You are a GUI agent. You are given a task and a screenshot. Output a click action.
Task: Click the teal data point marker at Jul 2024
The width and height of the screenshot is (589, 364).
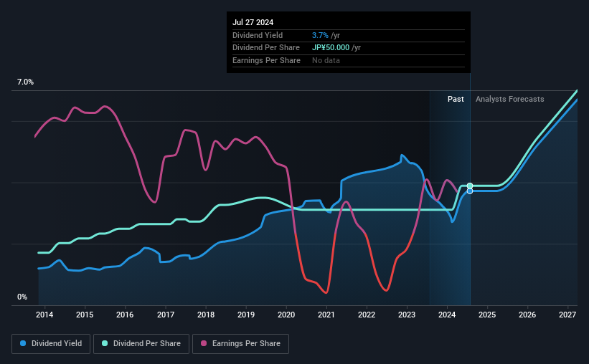click(x=470, y=186)
